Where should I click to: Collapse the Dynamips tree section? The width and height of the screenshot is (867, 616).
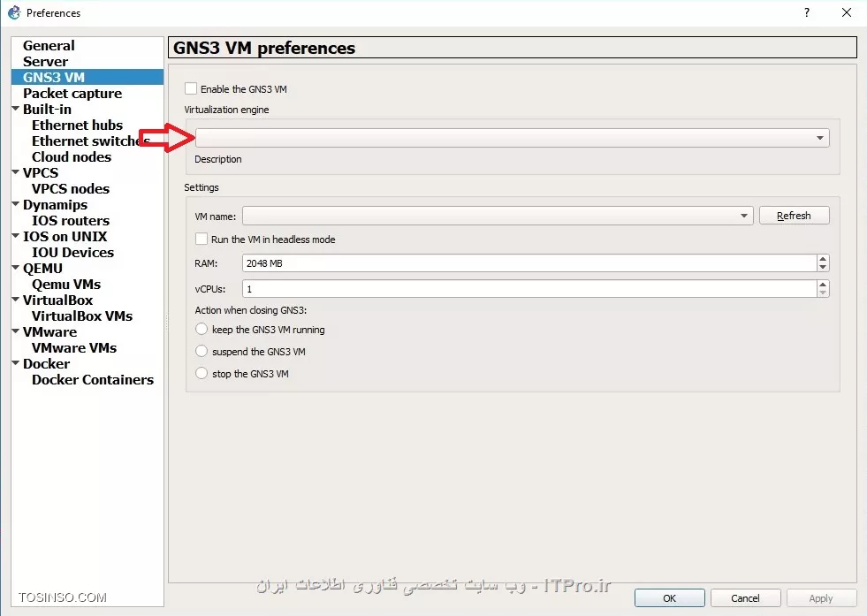16,204
